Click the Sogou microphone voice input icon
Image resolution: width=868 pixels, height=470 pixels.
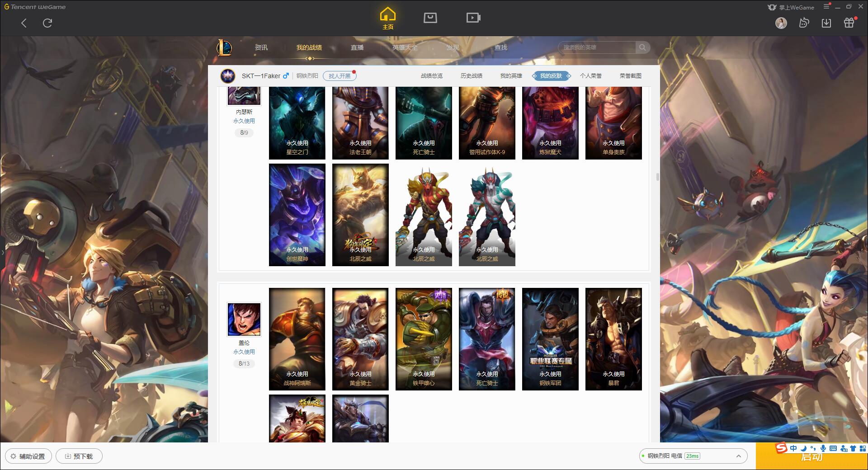pos(823,448)
